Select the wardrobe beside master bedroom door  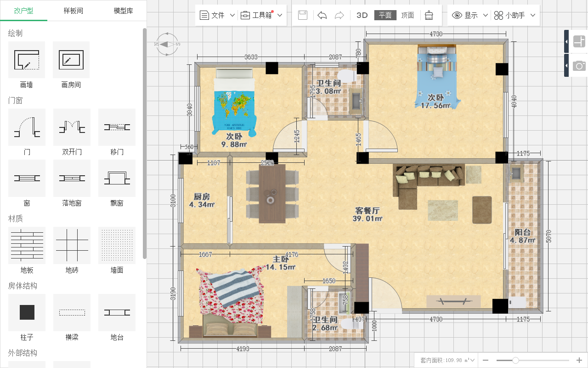pyautogui.click(x=362, y=273)
